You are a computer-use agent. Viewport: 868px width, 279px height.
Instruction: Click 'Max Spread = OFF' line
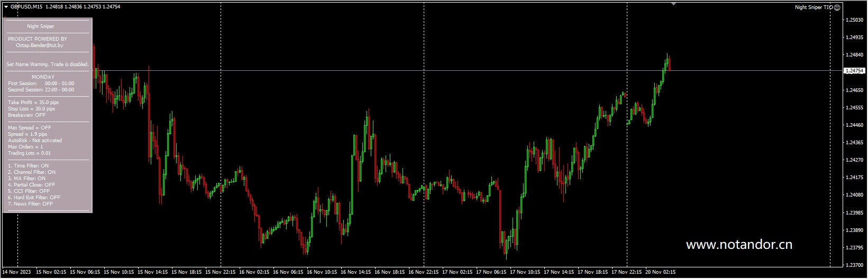(30, 128)
